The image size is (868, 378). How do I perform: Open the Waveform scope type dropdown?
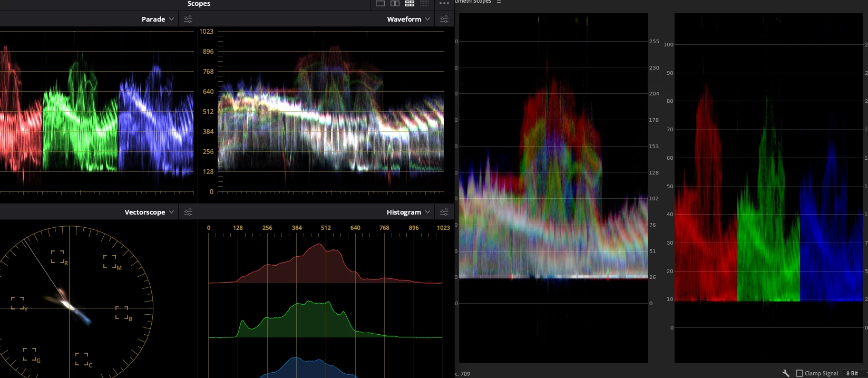coord(408,19)
